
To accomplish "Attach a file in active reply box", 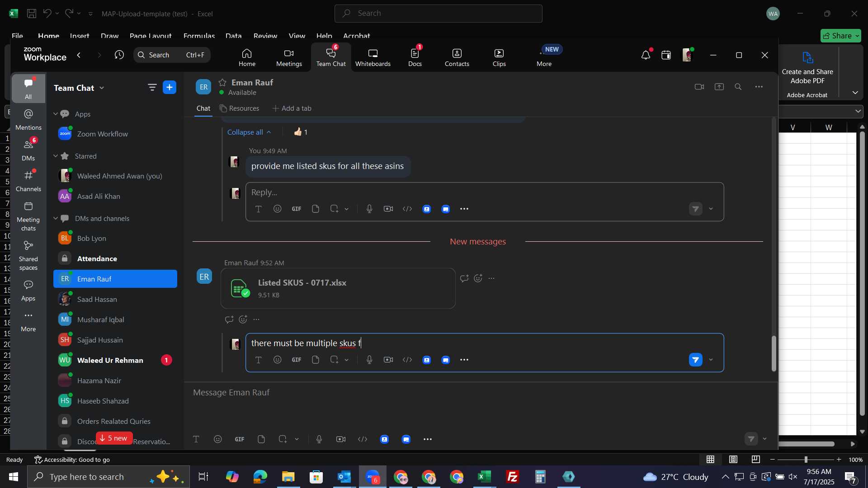I will pos(316,360).
